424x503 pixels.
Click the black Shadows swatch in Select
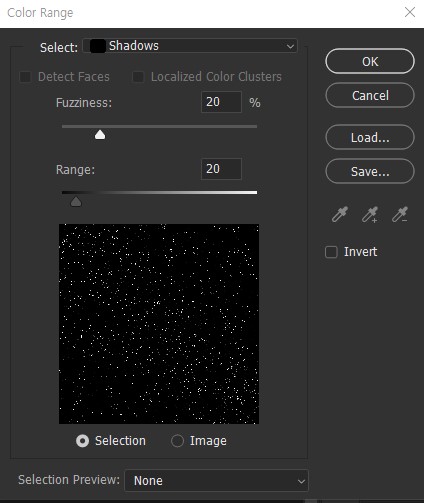98,46
